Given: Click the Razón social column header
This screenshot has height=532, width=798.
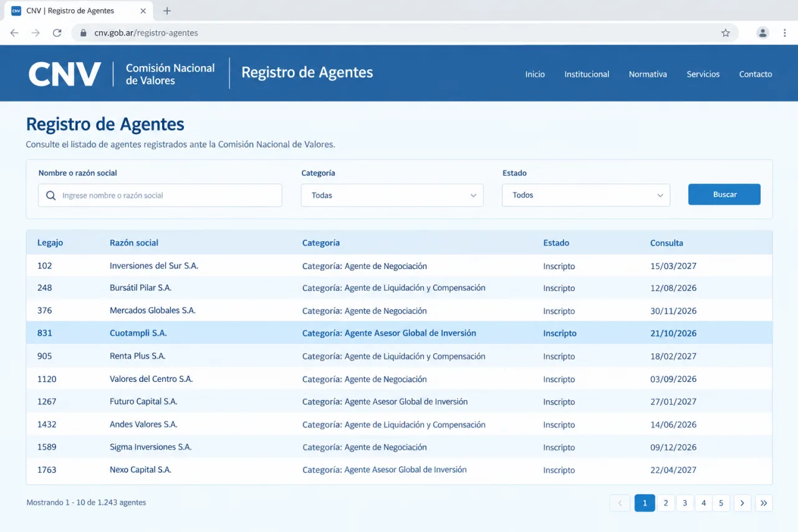Looking at the screenshot, I should [134, 243].
